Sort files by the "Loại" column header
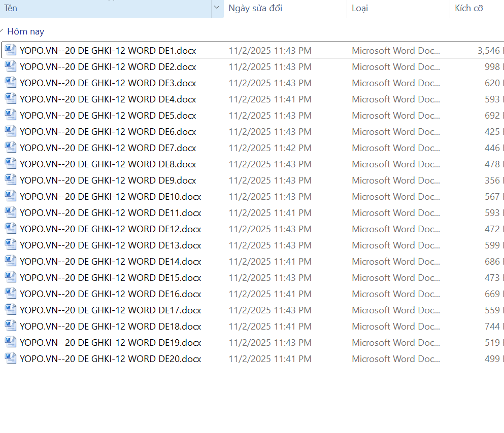Viewport: 504px width, 433px height. tap(360, 8)
